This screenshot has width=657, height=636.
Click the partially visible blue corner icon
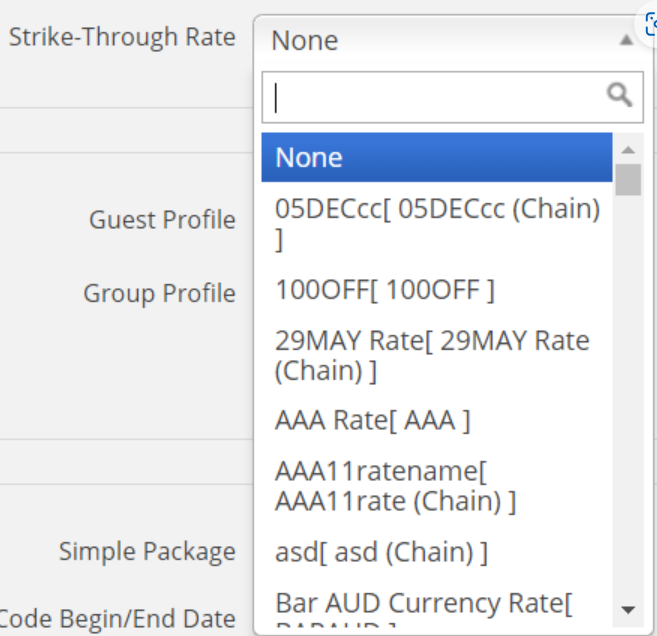[x=650, y=24]
